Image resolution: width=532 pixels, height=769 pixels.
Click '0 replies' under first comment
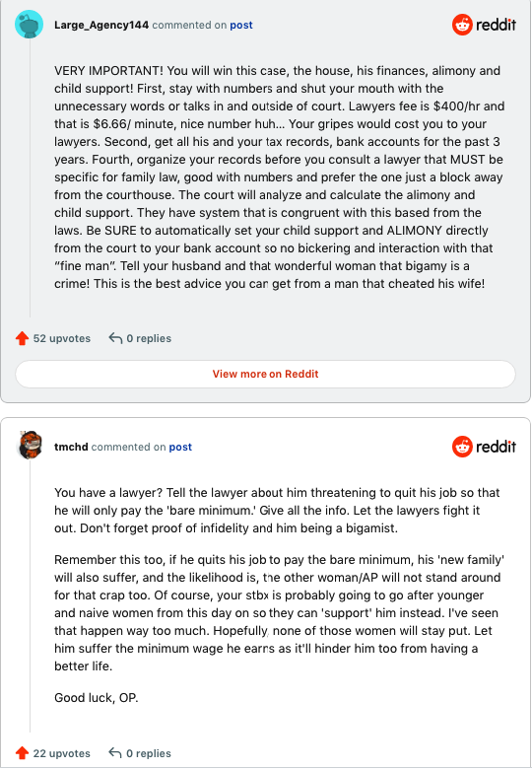[149, 338]
